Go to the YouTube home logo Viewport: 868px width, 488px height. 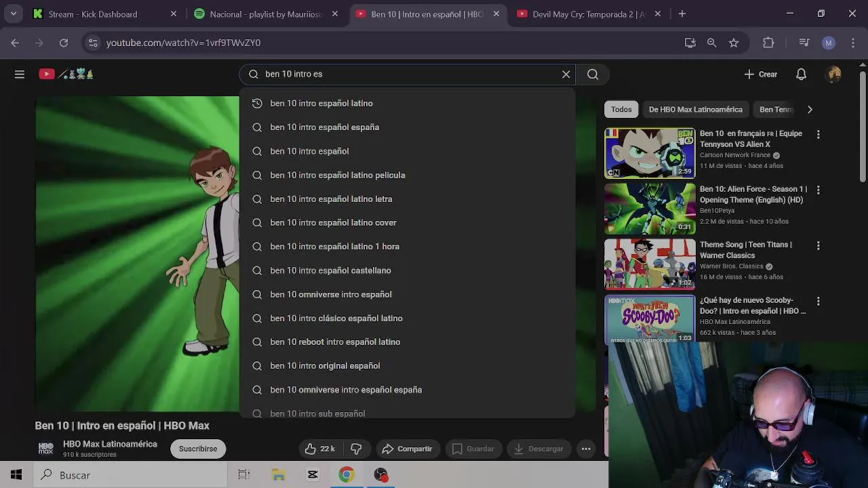(66, 75)
